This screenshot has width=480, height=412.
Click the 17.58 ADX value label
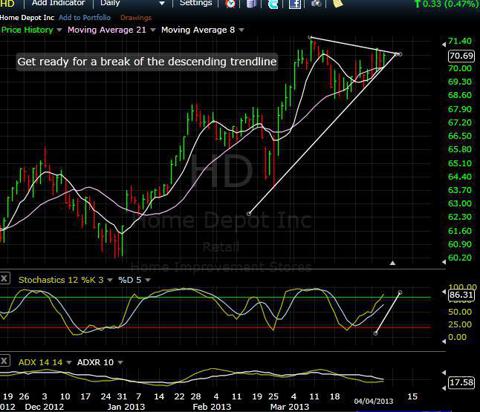point(461,382)
